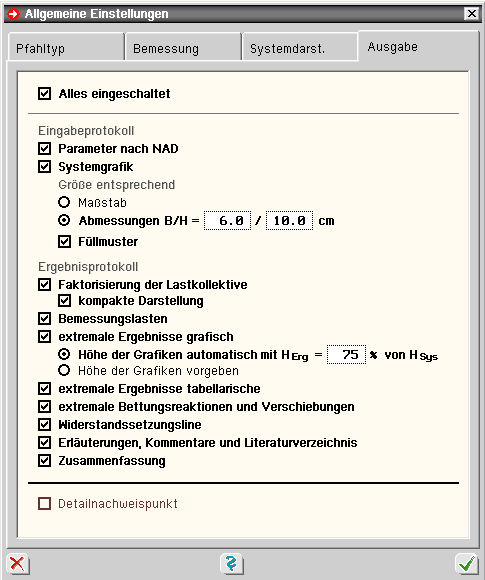Click the red arrow title bar icon
485x580 pixels.
pos(14,14)
